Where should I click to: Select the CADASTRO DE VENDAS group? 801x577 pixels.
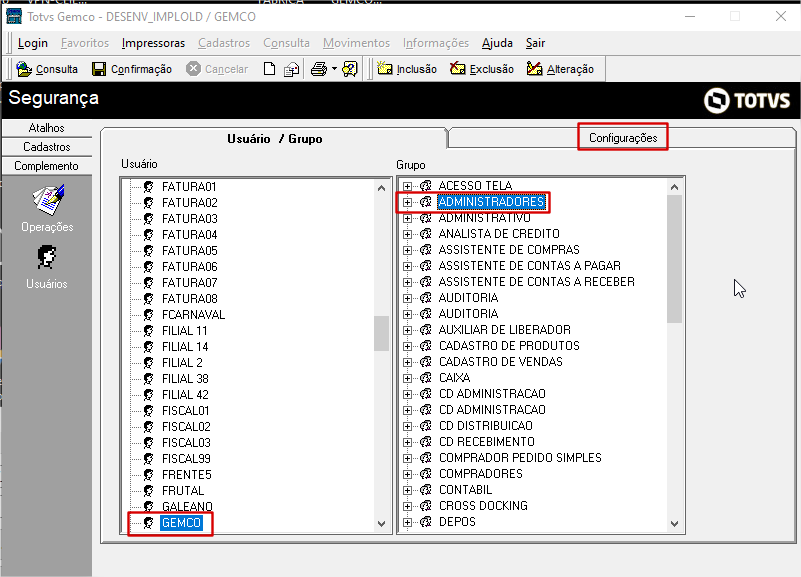(x=501, y=362)
